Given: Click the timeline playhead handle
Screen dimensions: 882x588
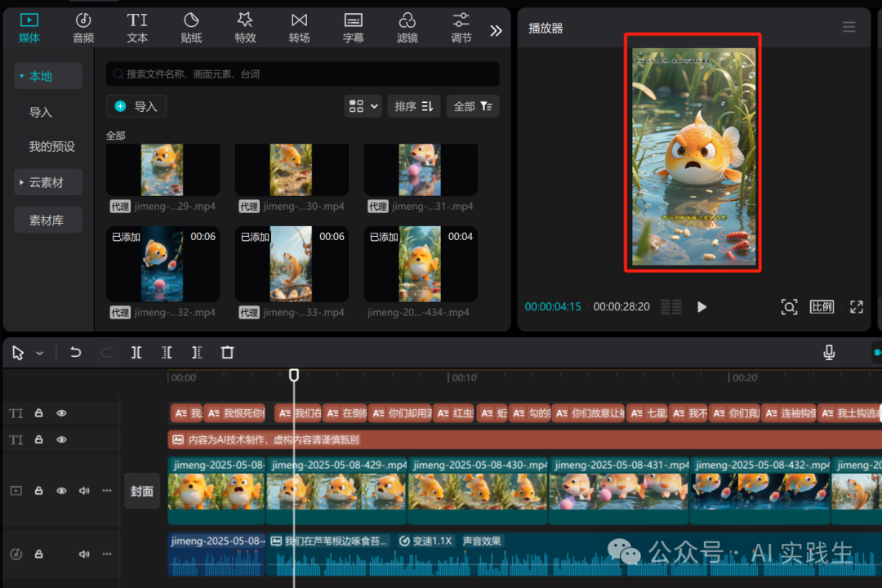Looking at the screenshot, I should tap(294, 375).
